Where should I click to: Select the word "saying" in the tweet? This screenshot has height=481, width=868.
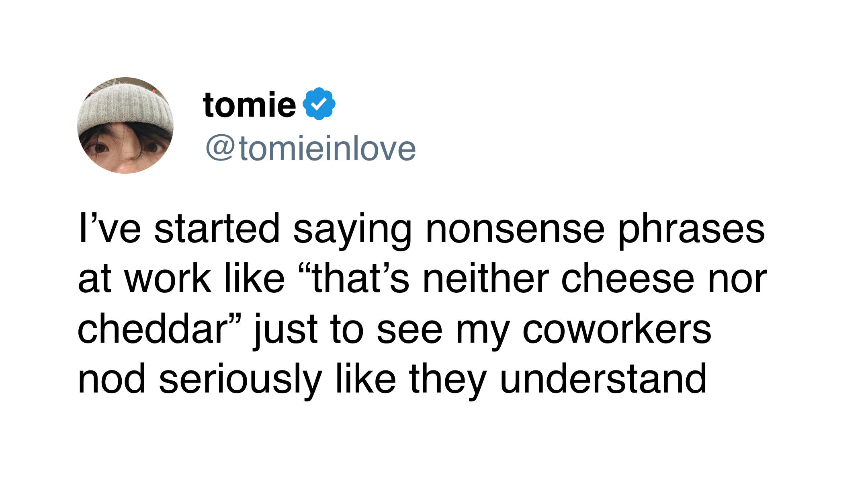[352, 229]
